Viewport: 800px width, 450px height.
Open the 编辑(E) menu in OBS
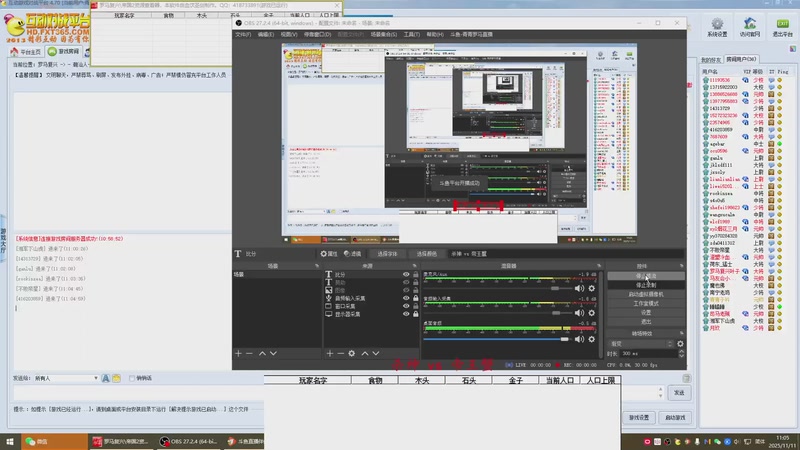click(265, 34)
